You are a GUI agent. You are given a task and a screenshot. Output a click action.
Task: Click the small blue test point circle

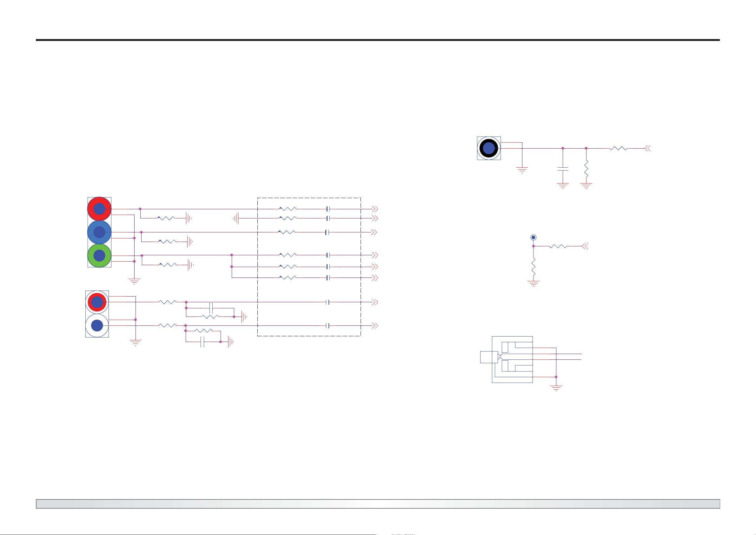tap(534, 237)
